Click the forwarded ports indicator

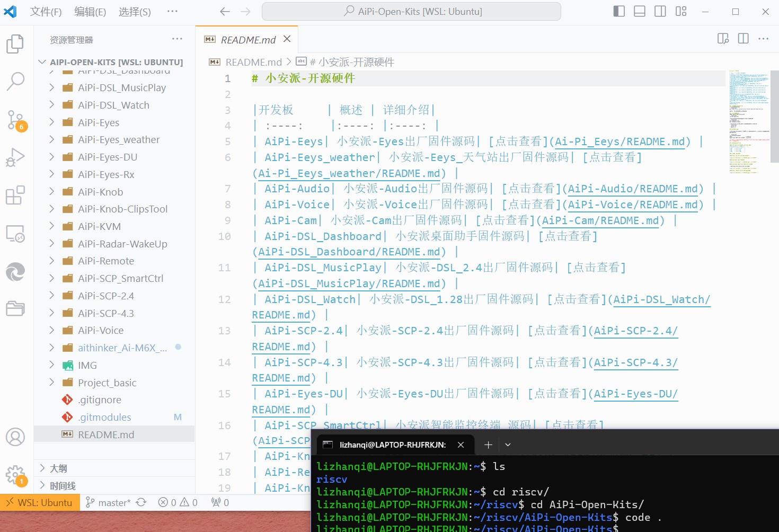tap(220, 502)
